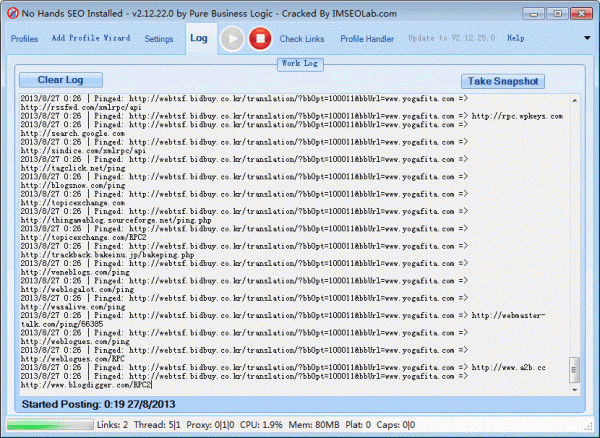
Task: Click the log scrollbar down arrow
Action: [574, 389]
